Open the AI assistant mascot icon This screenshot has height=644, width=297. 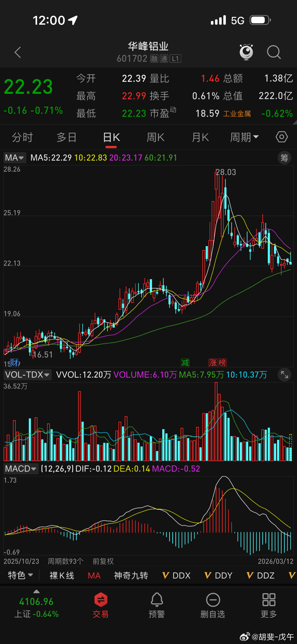point(246,52)
